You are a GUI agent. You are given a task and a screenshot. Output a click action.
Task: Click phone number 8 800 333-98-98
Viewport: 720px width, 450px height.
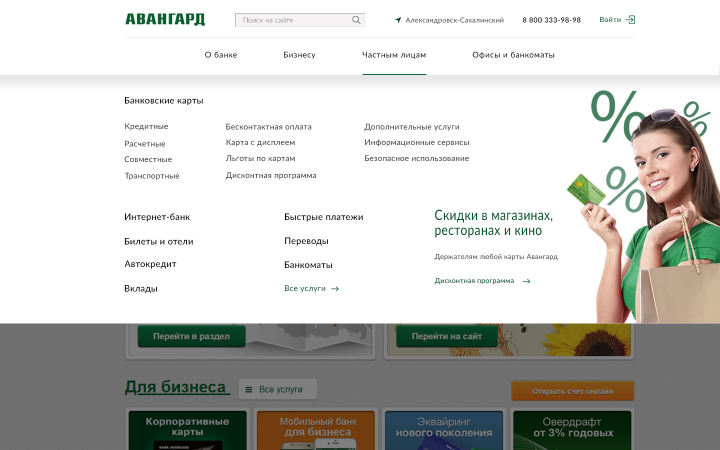click(x=551, y=20)
